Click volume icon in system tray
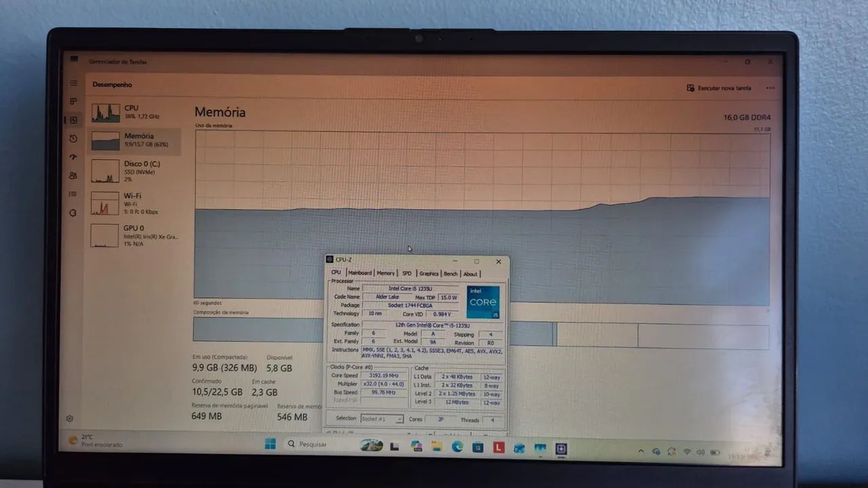 701,452
